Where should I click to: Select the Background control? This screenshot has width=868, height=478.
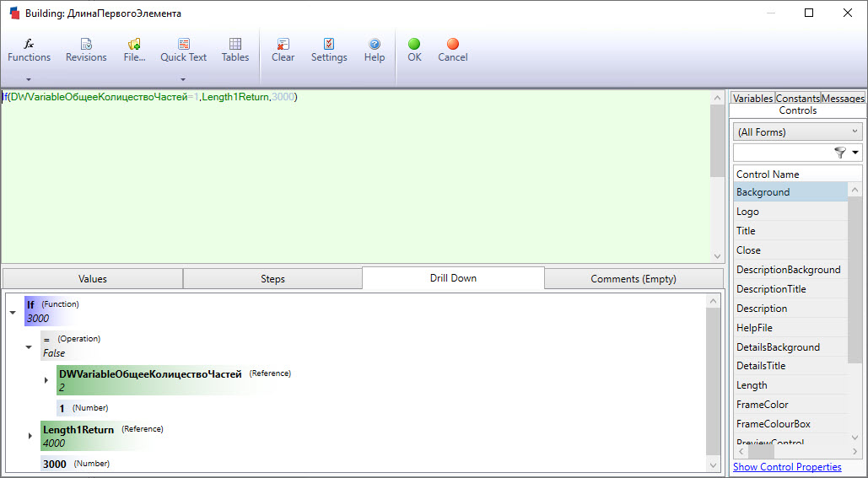[x=790, y=192]
